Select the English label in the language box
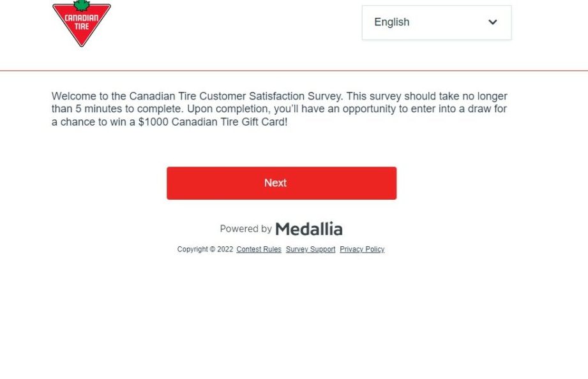Image resolution: width=588 pixels, height=379 pixels. [x=391, y=22]
